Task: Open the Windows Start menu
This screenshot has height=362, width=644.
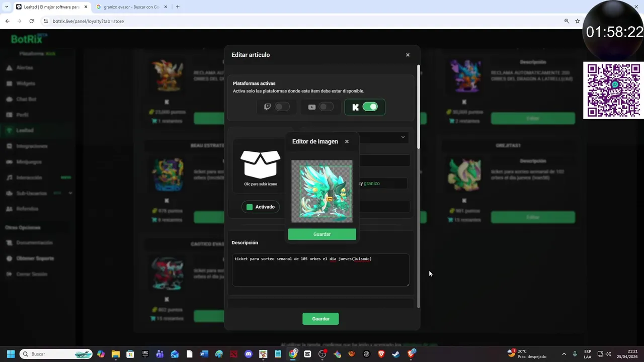Action: click(11, 354)
